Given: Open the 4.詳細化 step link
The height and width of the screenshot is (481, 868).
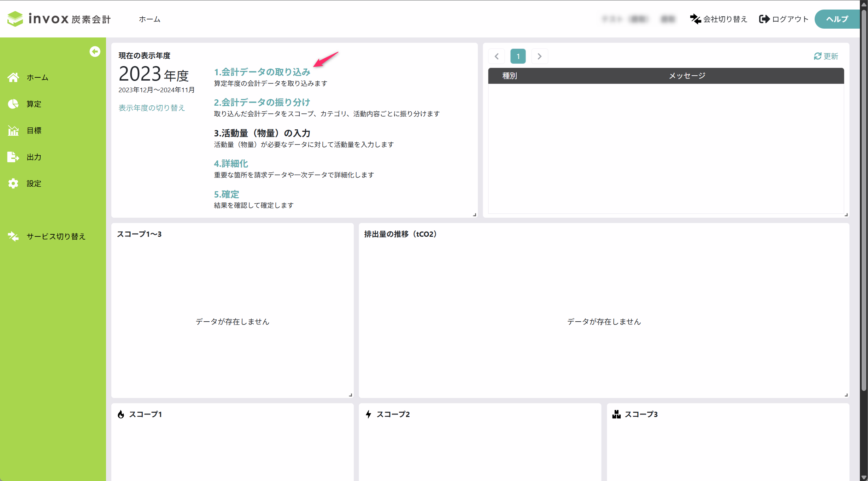Looking at the screenshot, I should point(231,164).
